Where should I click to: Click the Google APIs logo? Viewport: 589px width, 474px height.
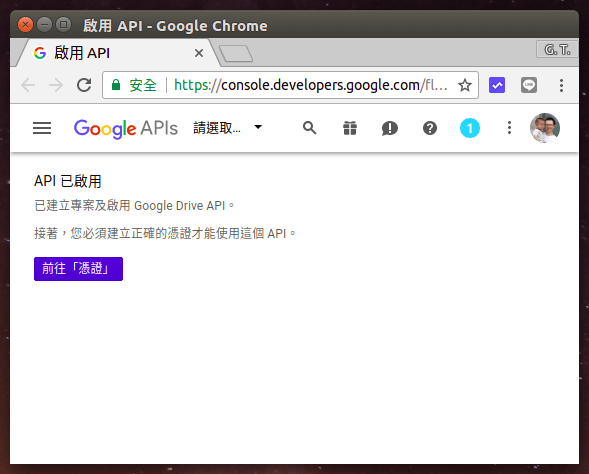pos(125,128)
